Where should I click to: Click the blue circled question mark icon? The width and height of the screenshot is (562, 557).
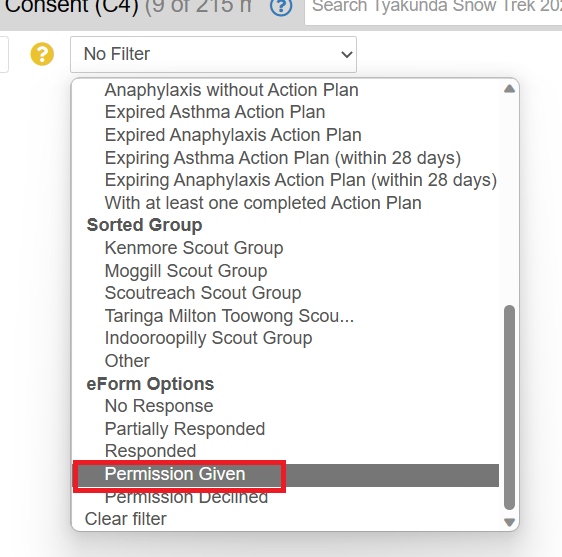point(281,6)
